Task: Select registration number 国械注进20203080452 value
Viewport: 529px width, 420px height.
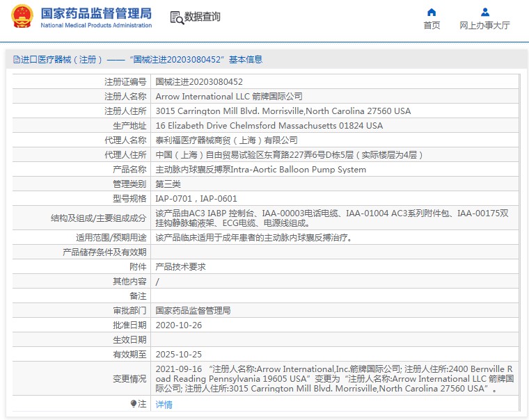Action: [199, 82]
